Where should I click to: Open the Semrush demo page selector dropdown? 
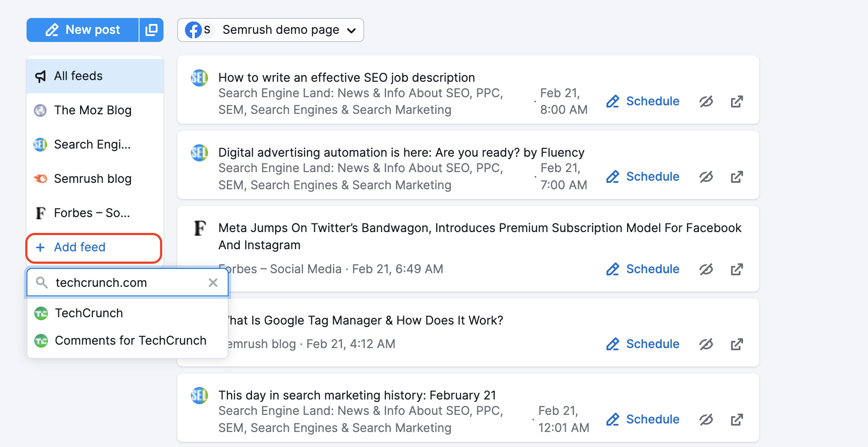click(351, 30)
